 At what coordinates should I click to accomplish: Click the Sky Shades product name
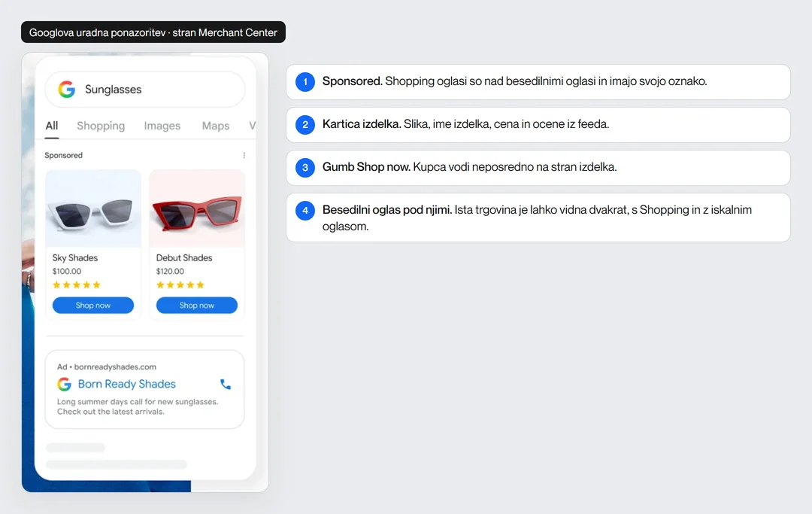[75, 258]
